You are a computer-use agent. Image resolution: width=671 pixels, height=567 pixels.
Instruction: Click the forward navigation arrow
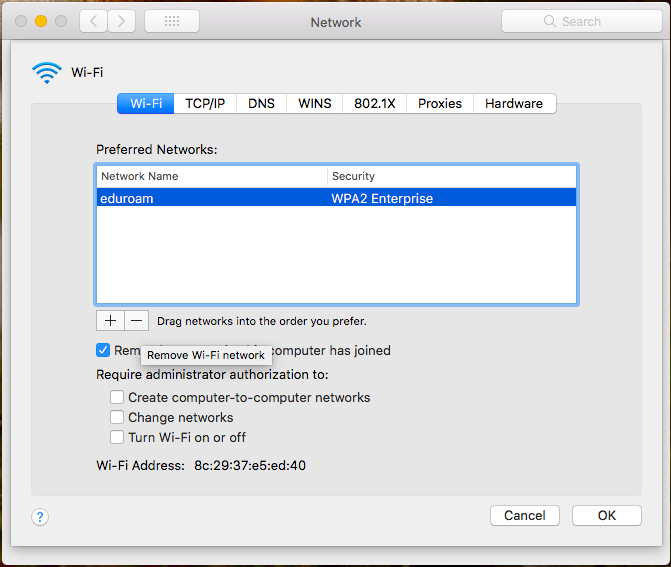click(121, 21)
